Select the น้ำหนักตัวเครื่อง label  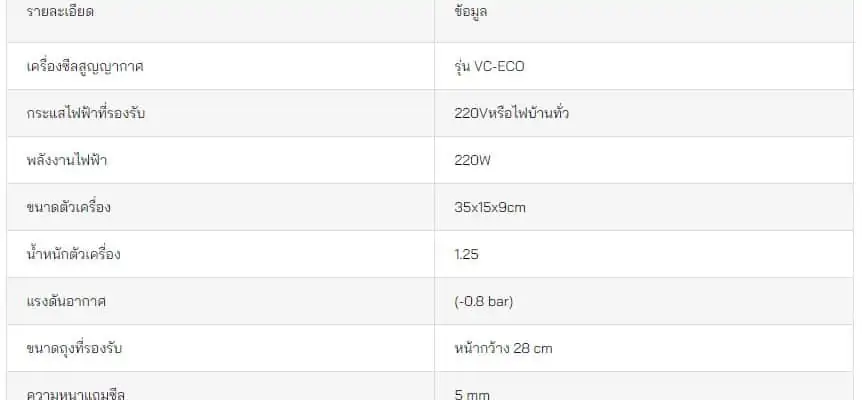(73, 254)
